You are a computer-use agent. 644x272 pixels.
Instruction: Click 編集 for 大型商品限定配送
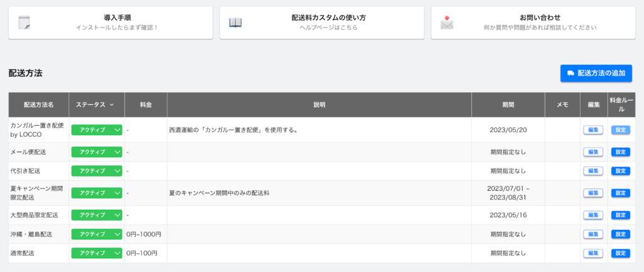[593, 215]
